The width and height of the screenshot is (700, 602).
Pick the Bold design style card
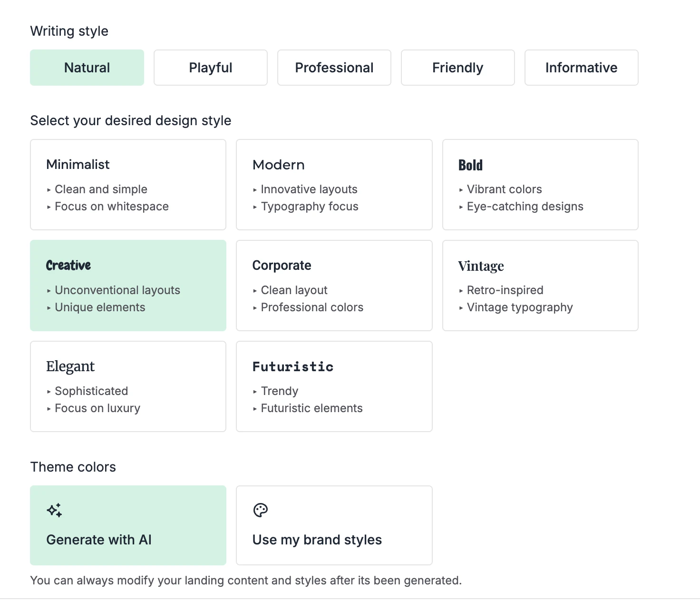pos(540,185)
